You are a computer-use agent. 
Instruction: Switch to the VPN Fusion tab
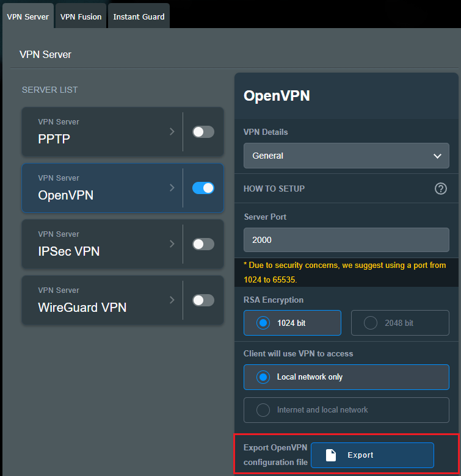[81, 16]
